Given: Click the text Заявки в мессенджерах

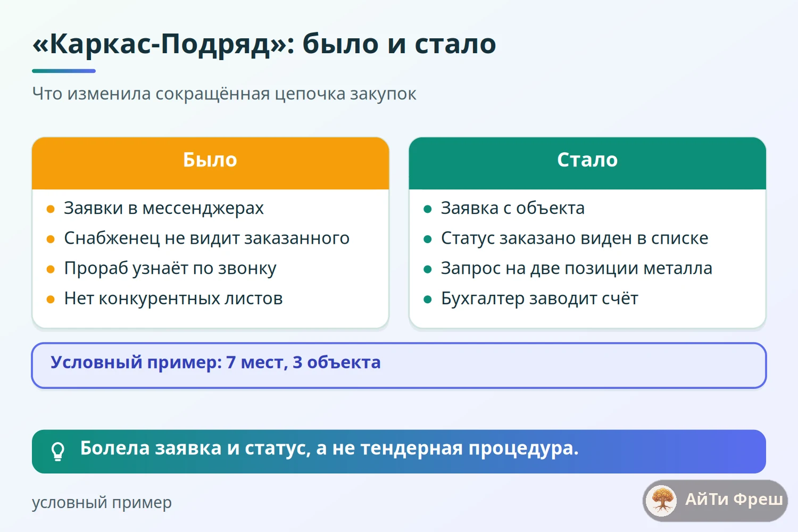Looking at the screenshot, I should 164,208.
